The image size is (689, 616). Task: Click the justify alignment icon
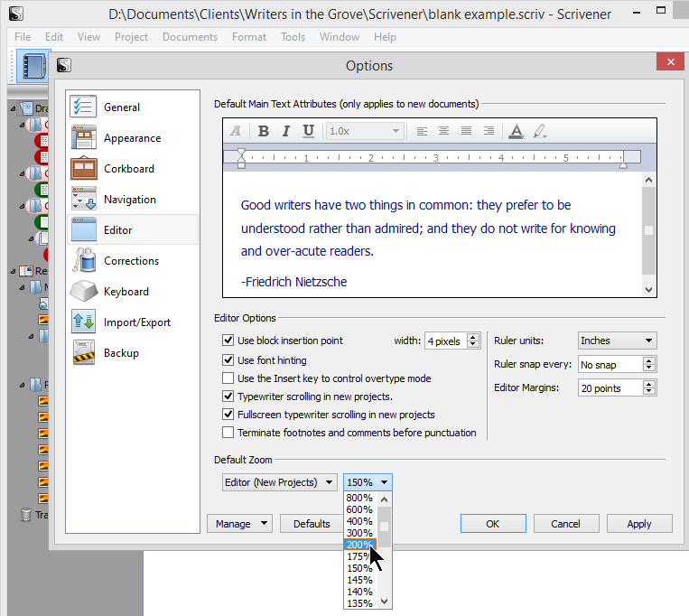(x=467, y=131)
